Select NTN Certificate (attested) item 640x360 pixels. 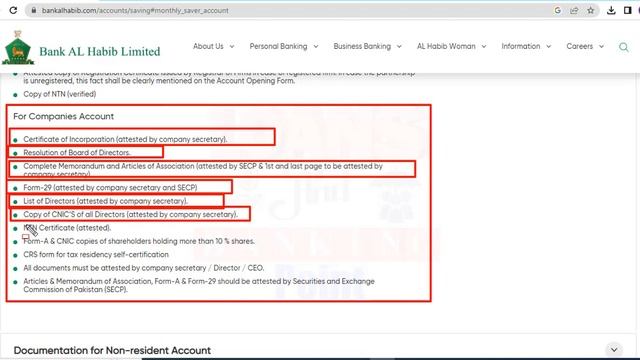[67, 228]
